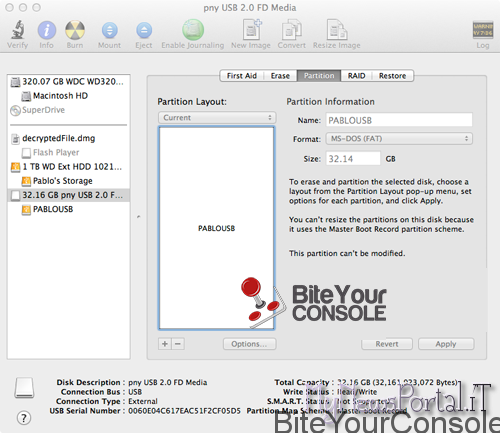Click the Enable Journaling icon
500x433 pixels.
pyautogui.click(x=193, y=30)
